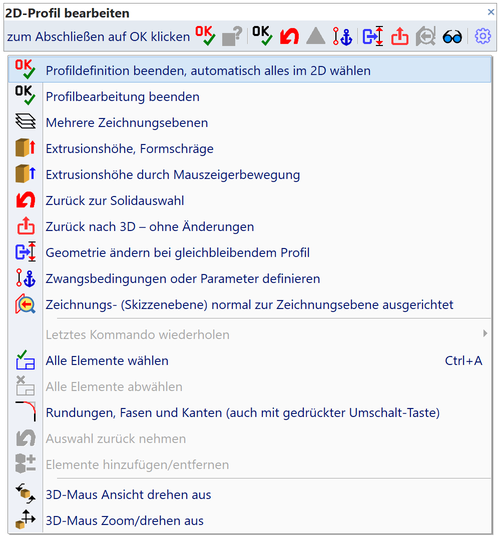
Task: Click the red OK checkmark toolbar icon
Action: click(x=205, y=36)
